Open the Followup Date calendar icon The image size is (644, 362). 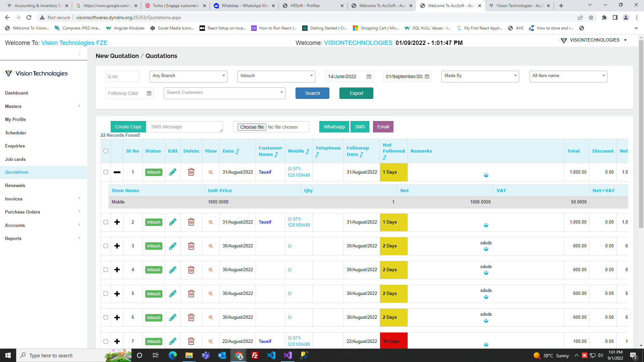149,93
